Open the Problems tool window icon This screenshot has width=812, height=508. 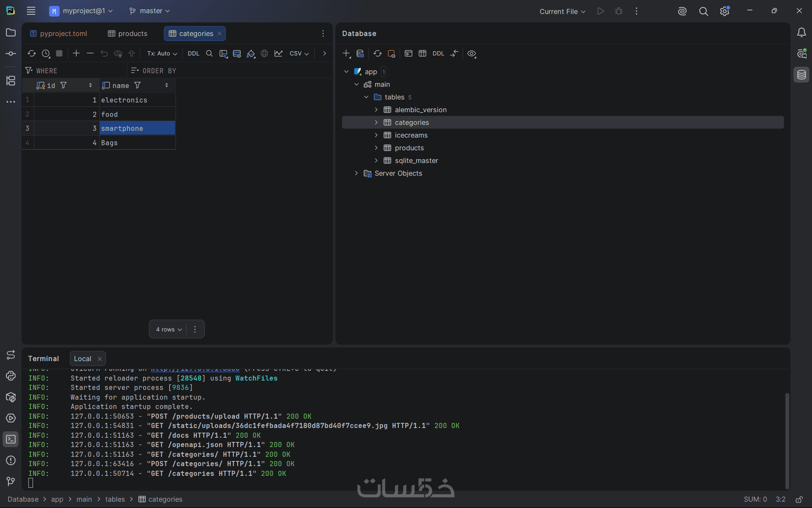pos(11,460)
